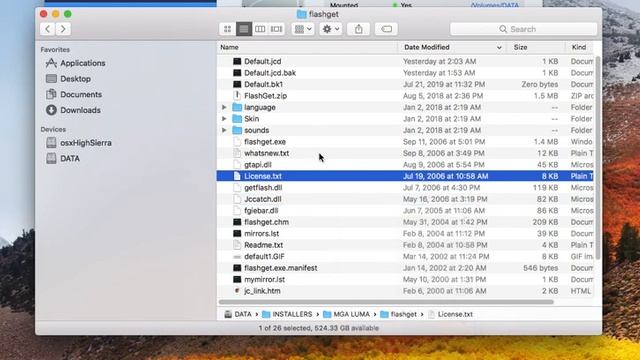Click flashget in the path bar
Image resolution: width=640 pixels, height=360 pixels.
click(398, 314)
